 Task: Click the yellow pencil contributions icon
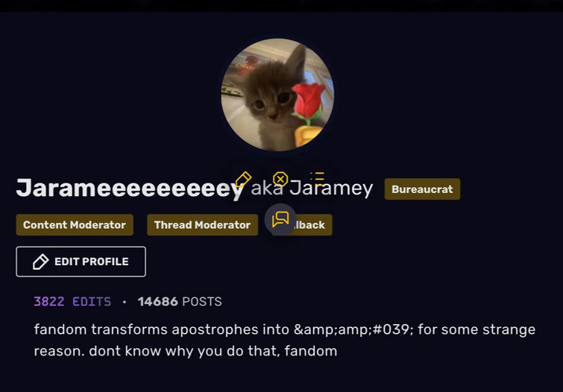(x=243, y=179)
